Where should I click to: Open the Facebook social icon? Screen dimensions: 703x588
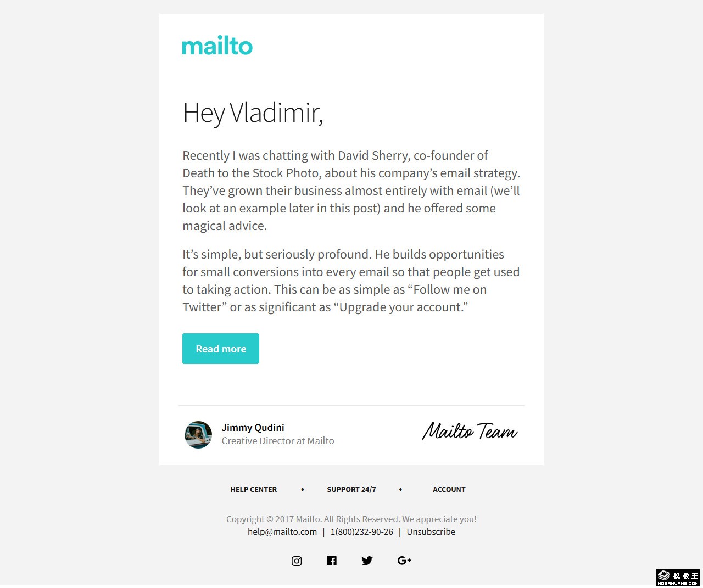(332, 561)
